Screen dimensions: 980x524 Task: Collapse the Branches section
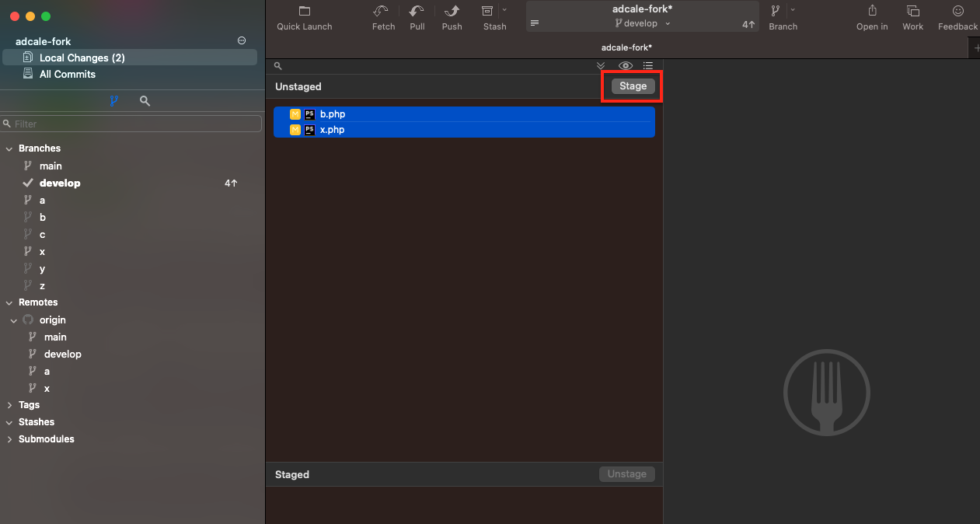pyautogui.click(x=9, y=148)
